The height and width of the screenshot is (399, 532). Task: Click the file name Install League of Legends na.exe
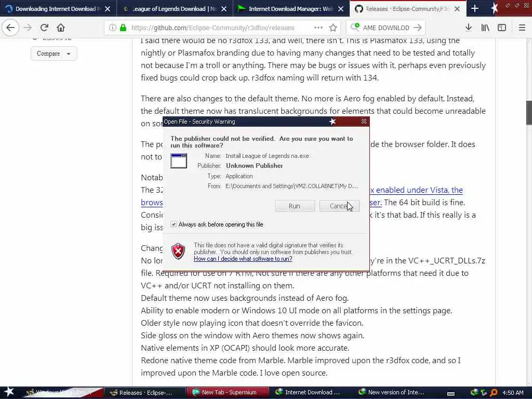pyautogui.click(x=267, y=156)
